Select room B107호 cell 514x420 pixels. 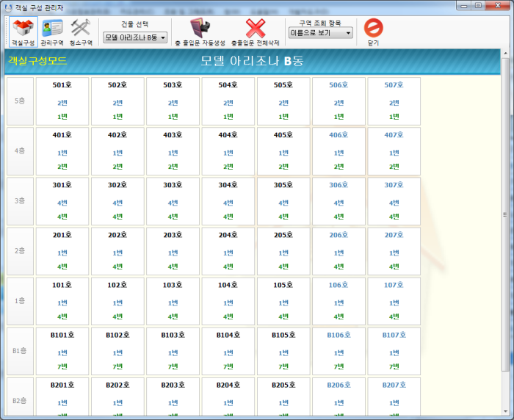point(394,351)
